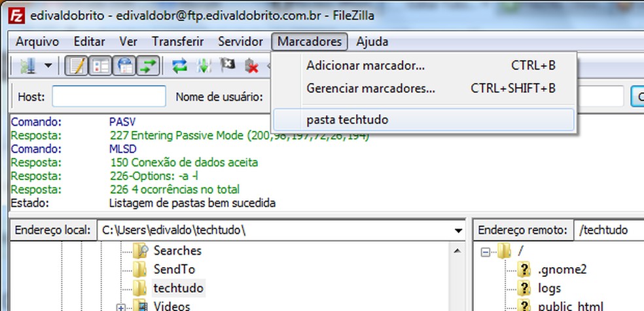Open Servidor menu

[x=240, y=41]
